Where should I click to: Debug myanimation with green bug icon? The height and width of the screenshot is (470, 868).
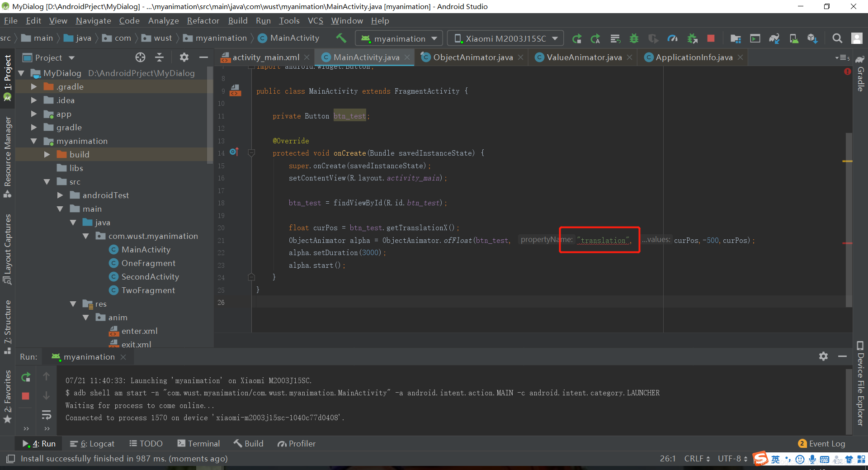point(634,38)
